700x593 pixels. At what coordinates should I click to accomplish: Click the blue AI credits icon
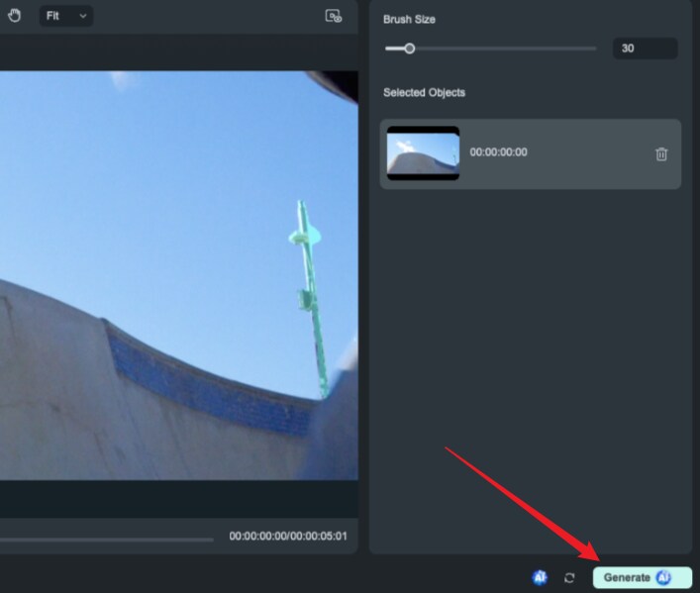point(540,577)
